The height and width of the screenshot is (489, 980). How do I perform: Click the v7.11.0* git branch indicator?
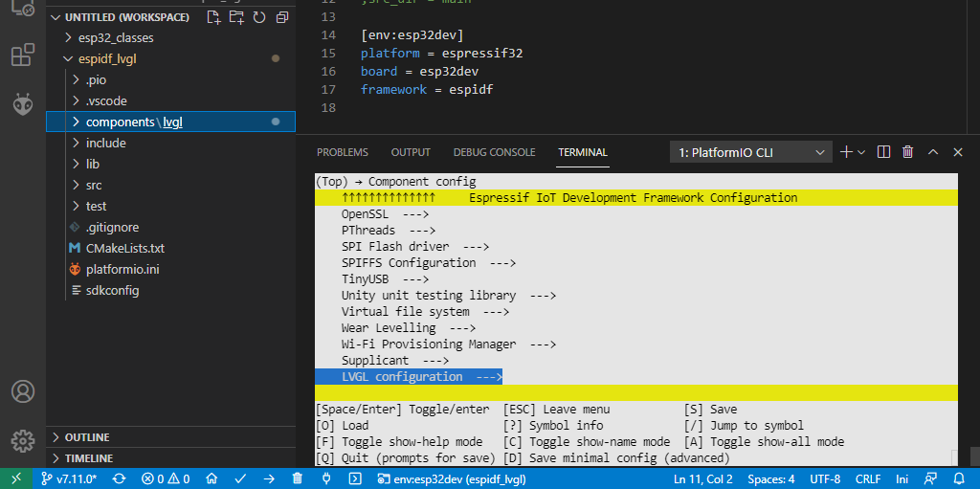[x=69, y=479]
